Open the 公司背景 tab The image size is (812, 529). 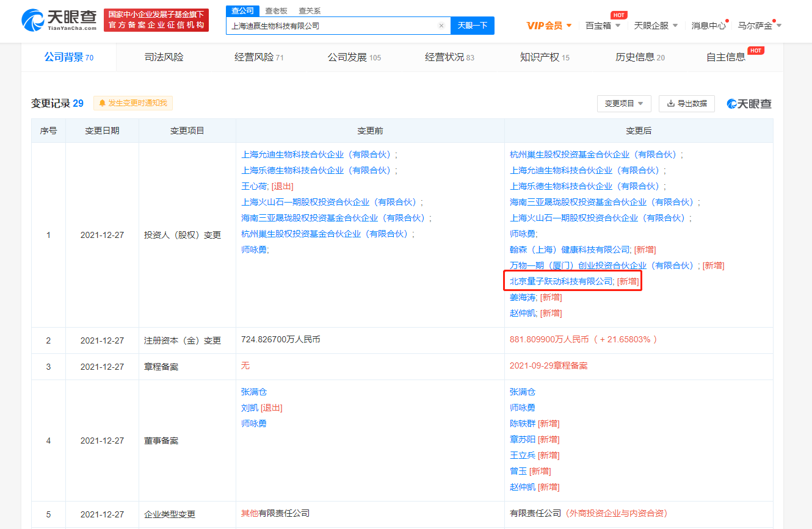[x=68, y=57]
